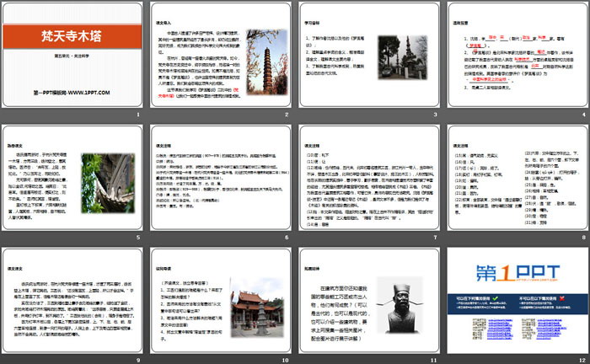Select slide 4 with red fill-in answers

click(x=518, y=55)
